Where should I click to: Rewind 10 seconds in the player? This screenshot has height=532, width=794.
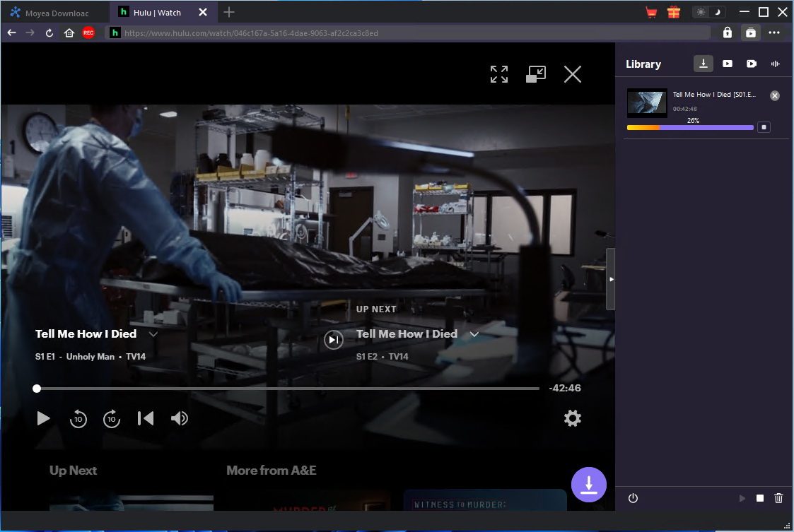(x=78, y=419)
